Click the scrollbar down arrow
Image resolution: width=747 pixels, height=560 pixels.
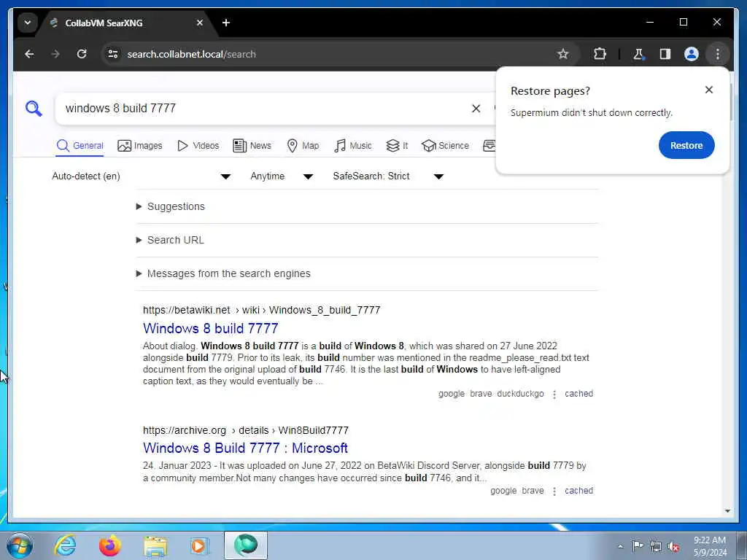[x=727, y=511]
